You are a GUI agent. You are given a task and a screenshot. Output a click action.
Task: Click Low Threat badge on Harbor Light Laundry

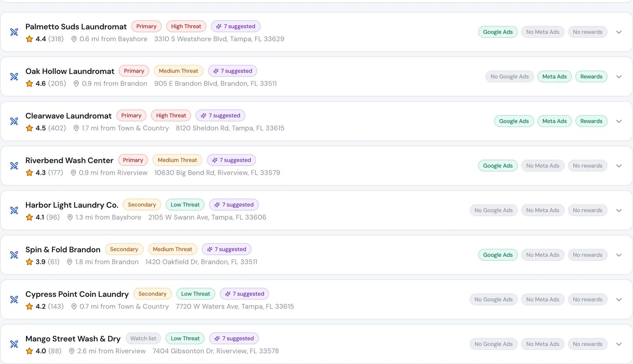(x=185, y=205)
